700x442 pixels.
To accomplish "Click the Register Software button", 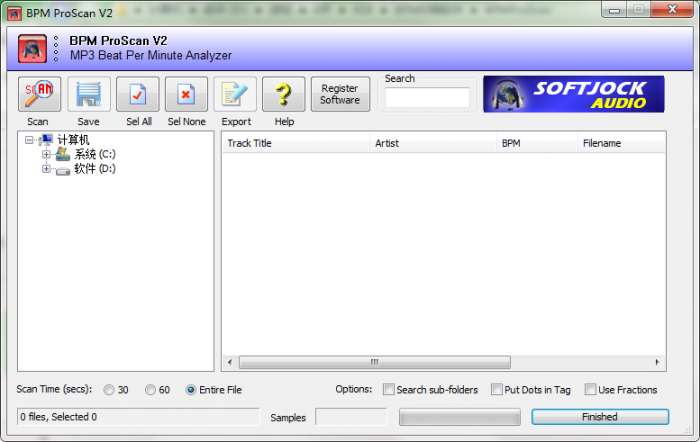I will coord(340,94).
